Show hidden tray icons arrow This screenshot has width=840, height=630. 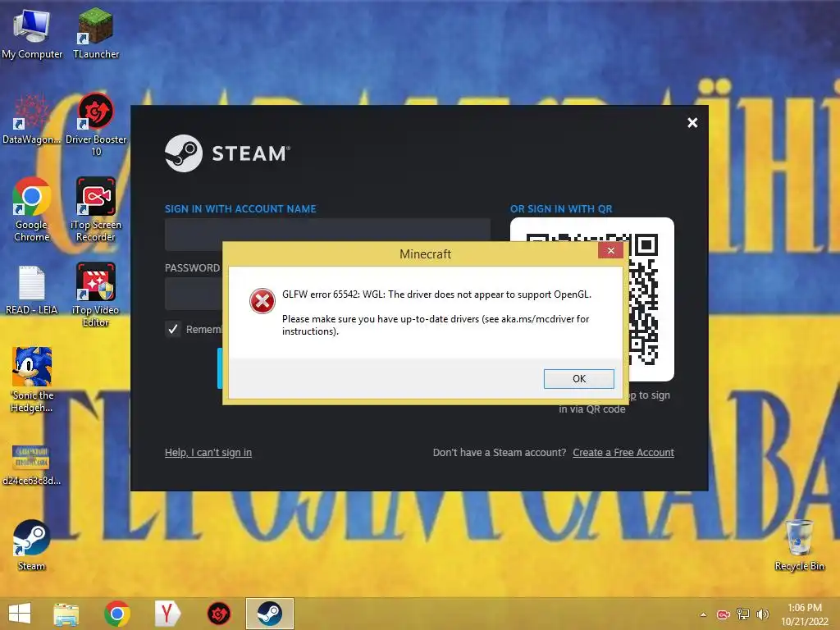(x=703, y=614)
